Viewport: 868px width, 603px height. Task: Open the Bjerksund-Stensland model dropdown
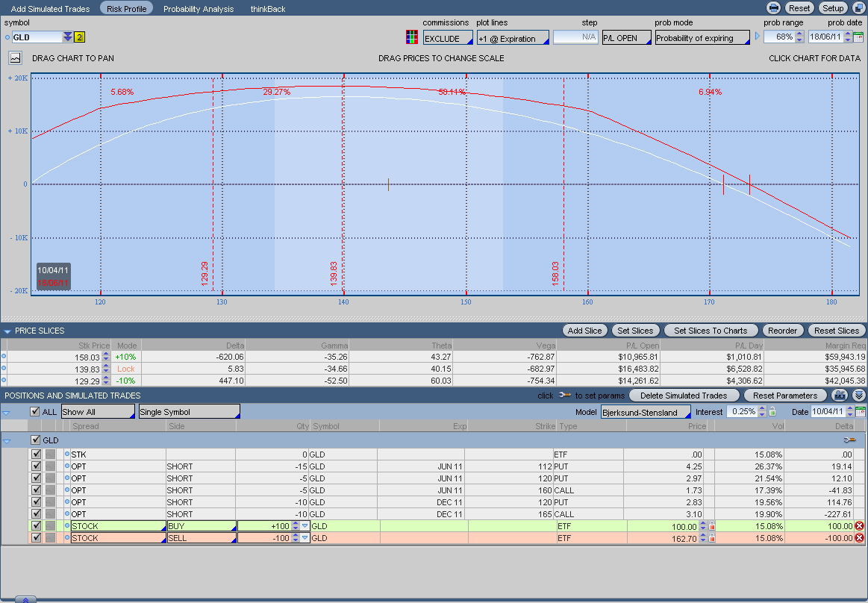click(646, 412)
